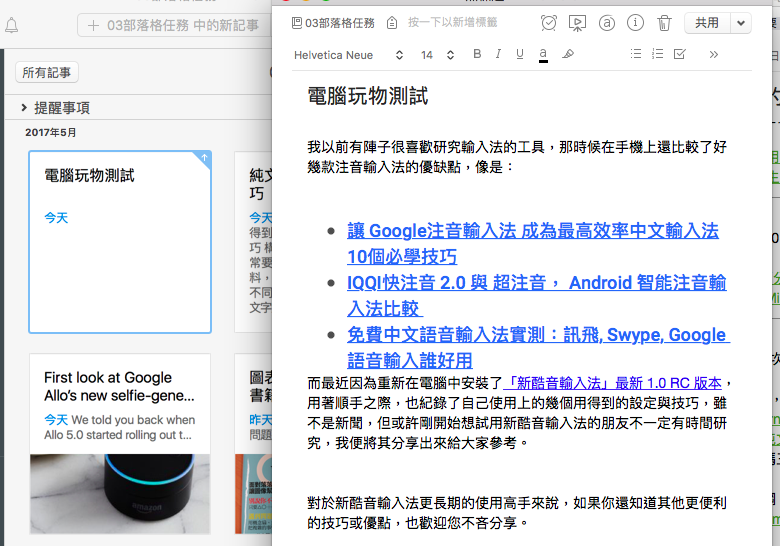The height and width of the screenshot is (546, 780).
Task: Add a tag in 按一下以新增標籤 field
Action: 452,22
